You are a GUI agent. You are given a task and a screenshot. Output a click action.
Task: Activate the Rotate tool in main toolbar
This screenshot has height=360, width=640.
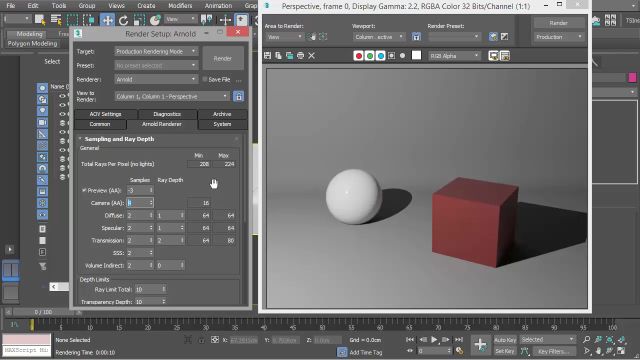click(x=123, y=20)
